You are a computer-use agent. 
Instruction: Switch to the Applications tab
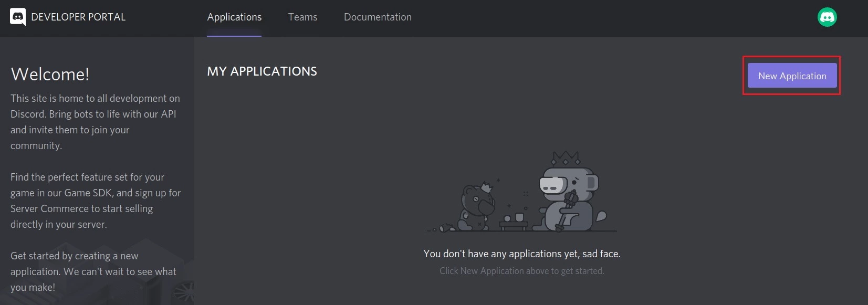pyautogui.click(x=234, y=17)
